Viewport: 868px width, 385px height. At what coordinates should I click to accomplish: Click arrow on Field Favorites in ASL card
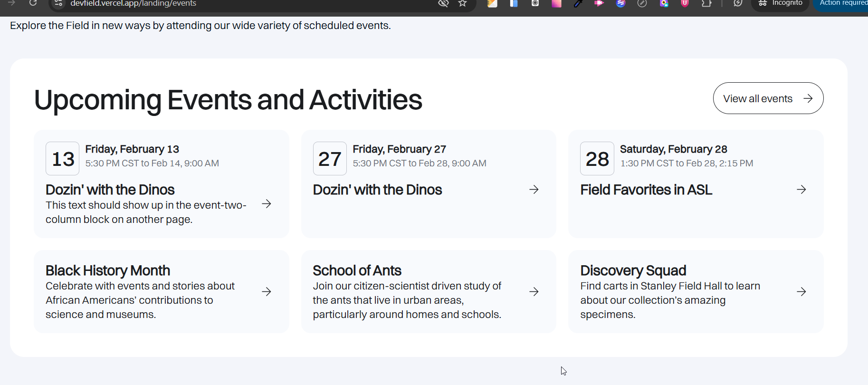pos(801,190)
